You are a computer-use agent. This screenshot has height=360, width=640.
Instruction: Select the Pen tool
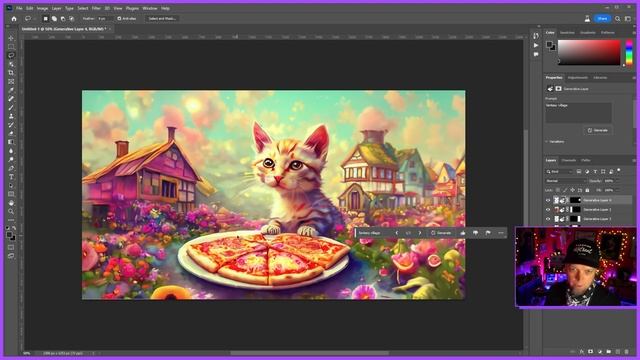(x=11, y=168)
